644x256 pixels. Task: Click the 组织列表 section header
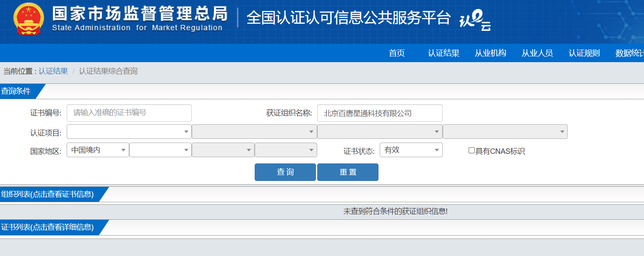click(47, 194)
